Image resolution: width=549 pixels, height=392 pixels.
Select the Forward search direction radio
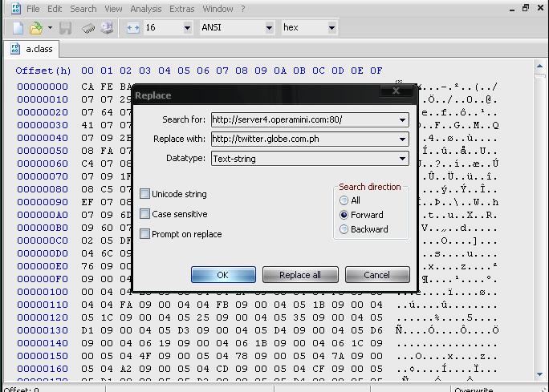(x=344, y=215)
